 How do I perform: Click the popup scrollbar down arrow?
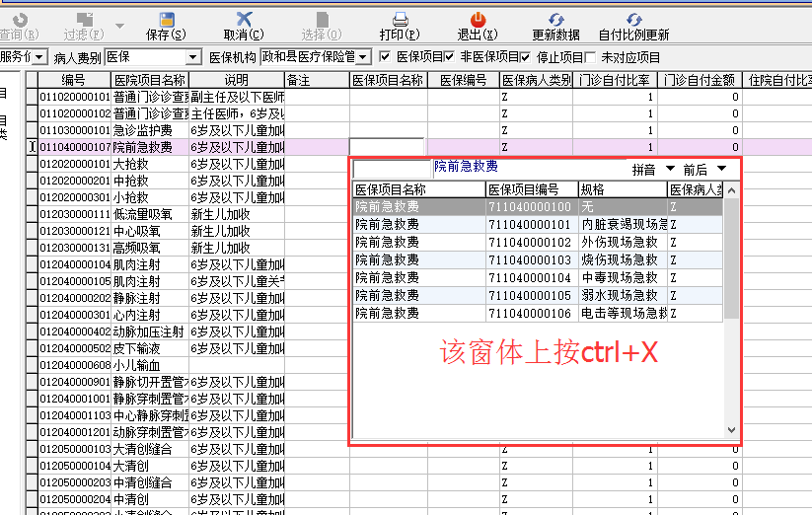coord(731,429)
